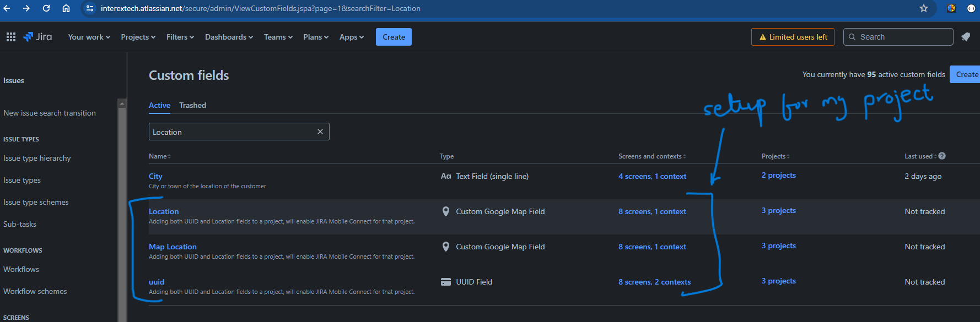Click the Create custom field button
The height and width of the screenshot is (322, 980).
pyautogui.click(x=965, y=74)
